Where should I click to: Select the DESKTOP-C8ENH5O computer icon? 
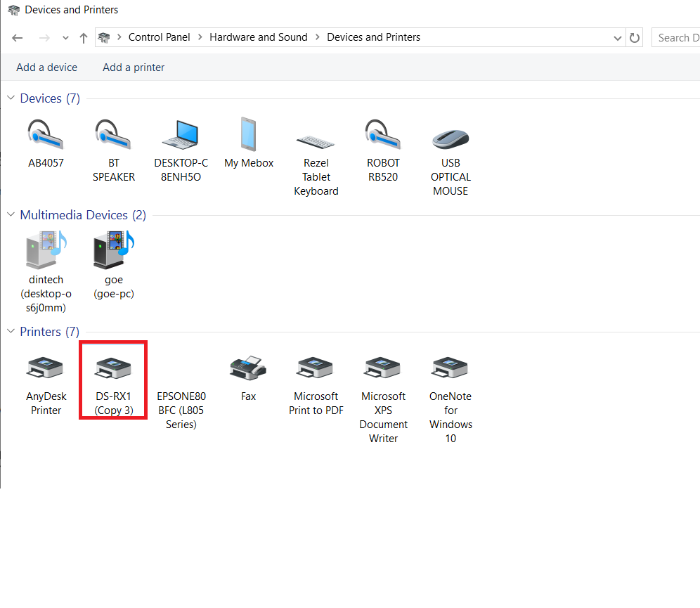click(x=181, y=135)
